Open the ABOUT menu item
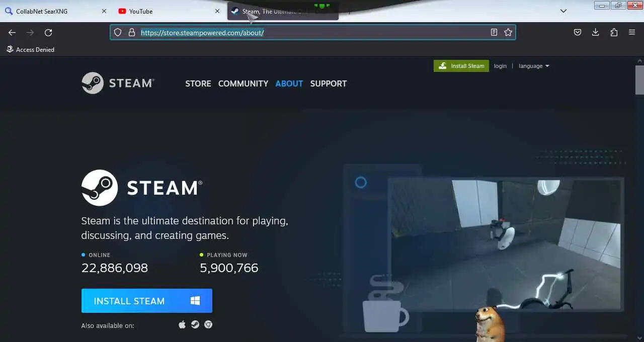The height and width of the screenshot is (342, 644). click(x=289, y=83)
